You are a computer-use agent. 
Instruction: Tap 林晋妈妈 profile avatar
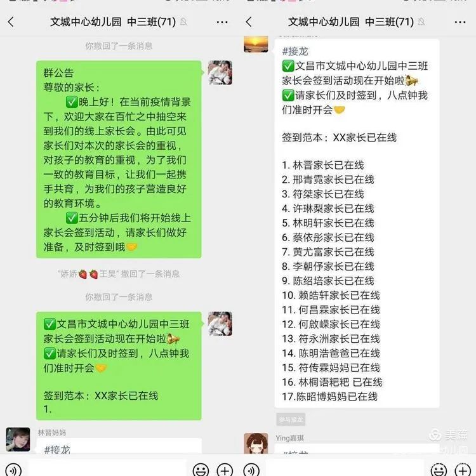18,440
